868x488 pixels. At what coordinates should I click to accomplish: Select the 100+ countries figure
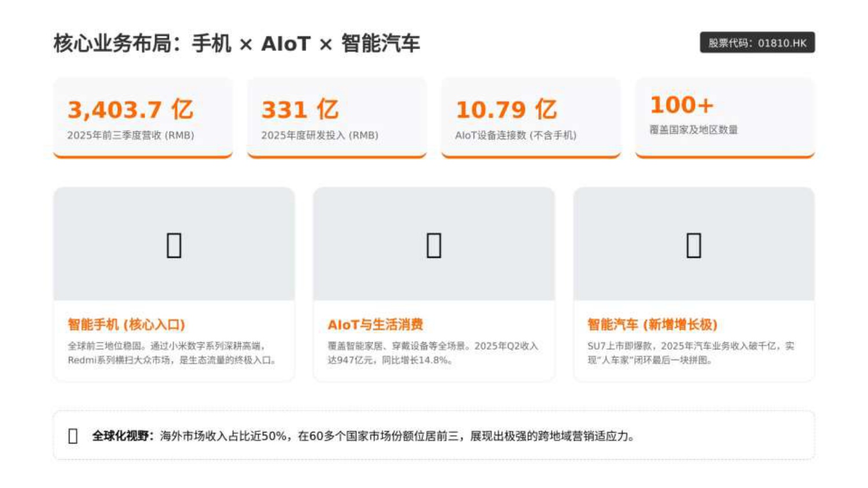[682, 105]
